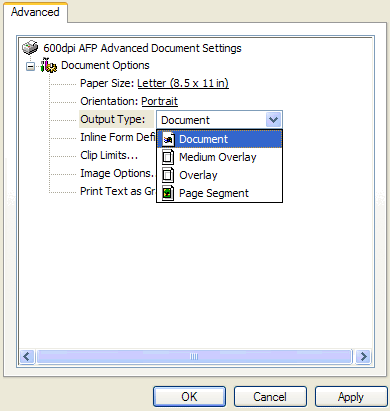Dismiss dialog with Cancel button
The width and height of the screenshot is (390, 411).
270,397
